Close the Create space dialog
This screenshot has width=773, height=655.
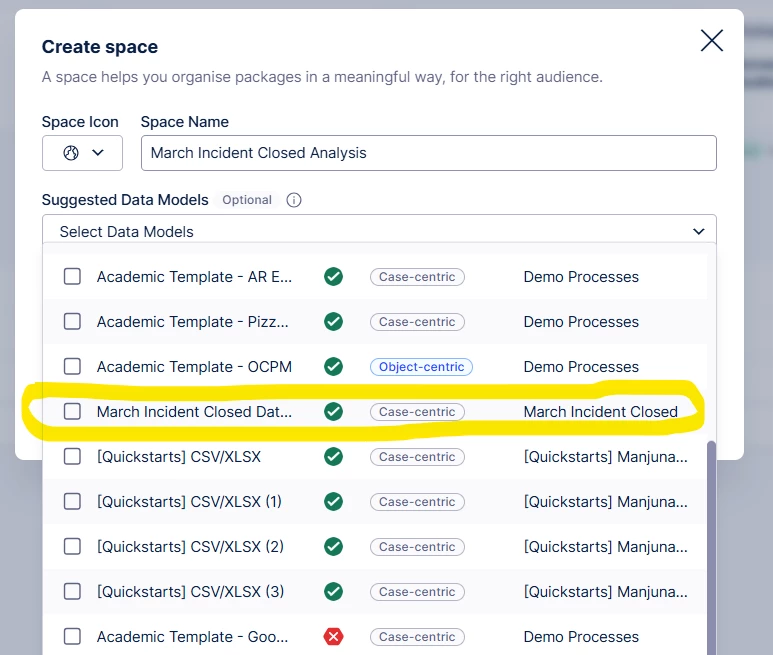pos(711,41)
